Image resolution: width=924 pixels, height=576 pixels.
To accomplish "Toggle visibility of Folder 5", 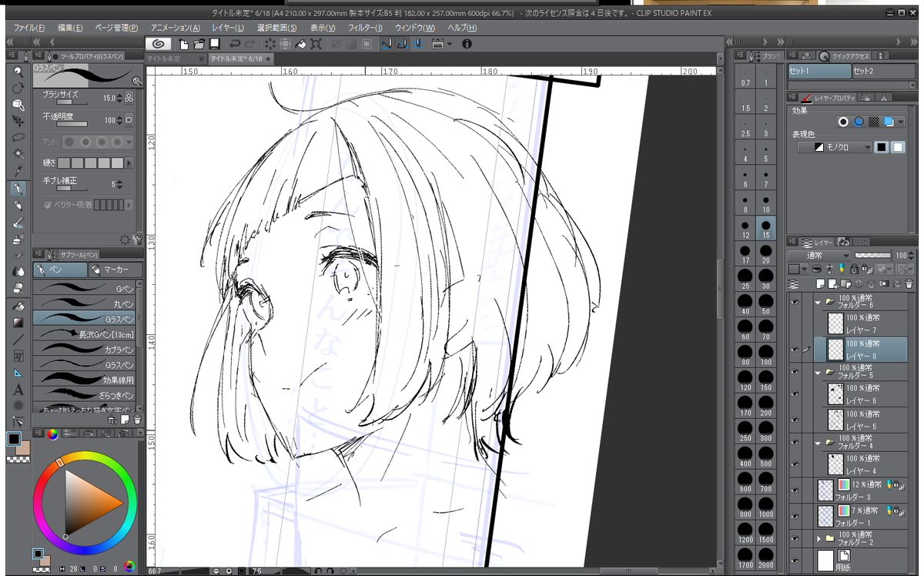I will 795,372.
